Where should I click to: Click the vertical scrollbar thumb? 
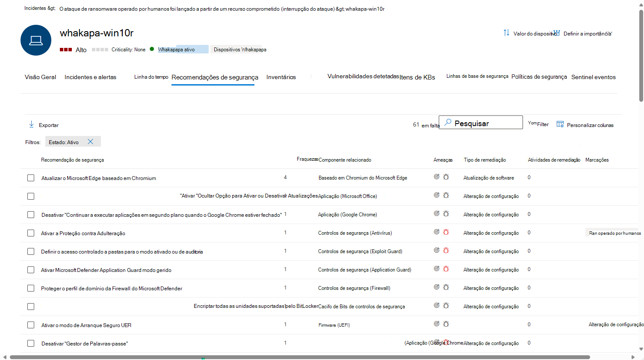641,56
